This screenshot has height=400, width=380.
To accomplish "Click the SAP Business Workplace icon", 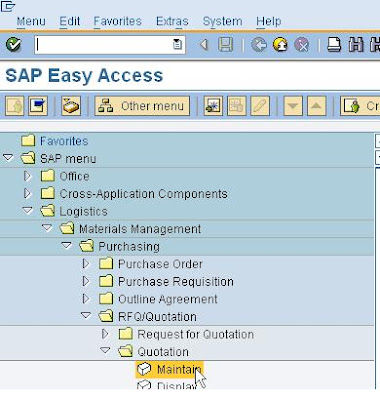I will pyautogui.click(x=71, y=106).
